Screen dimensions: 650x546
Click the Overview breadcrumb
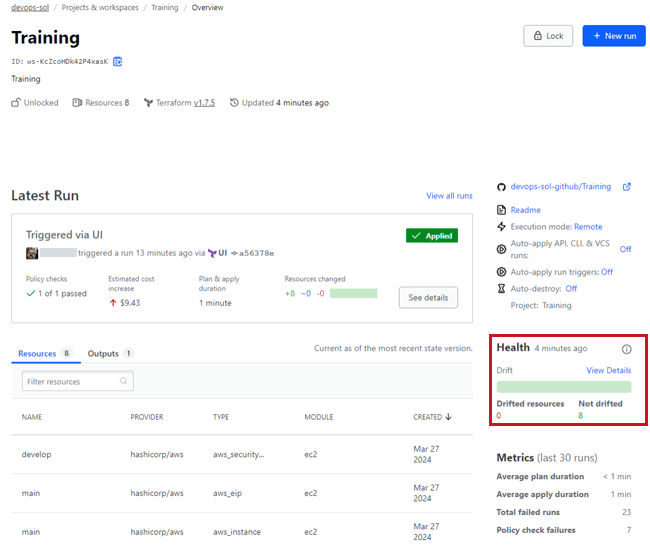(207, 7)
